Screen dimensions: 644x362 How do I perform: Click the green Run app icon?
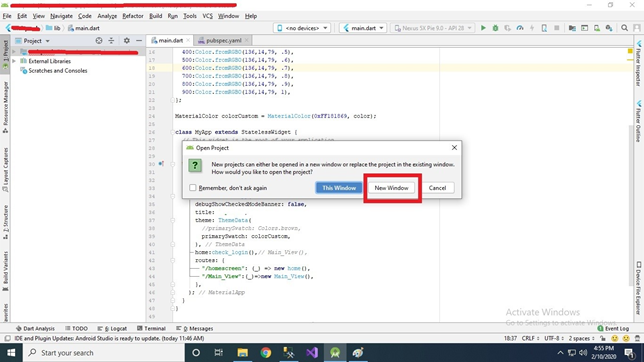point(483,28)
